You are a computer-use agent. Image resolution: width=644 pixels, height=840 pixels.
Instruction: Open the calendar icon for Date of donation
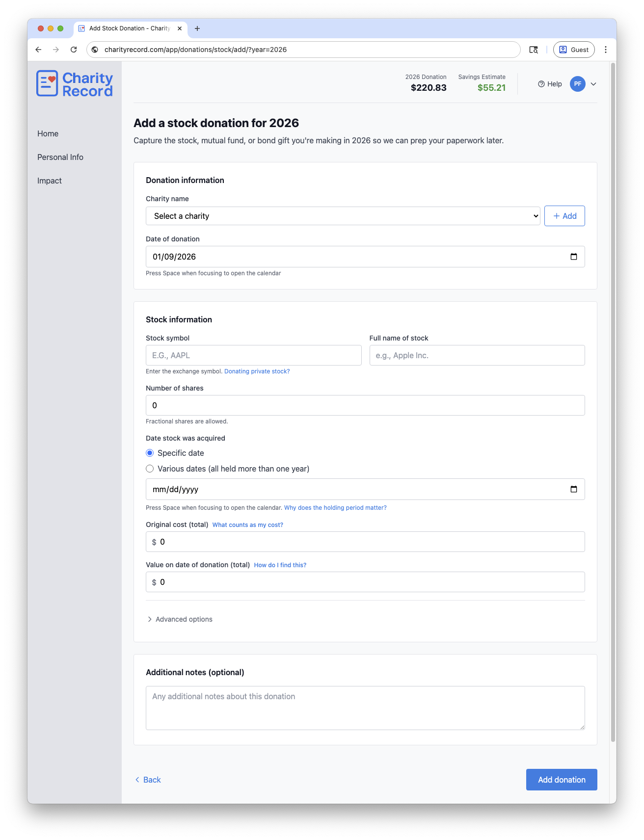point(573,257)
